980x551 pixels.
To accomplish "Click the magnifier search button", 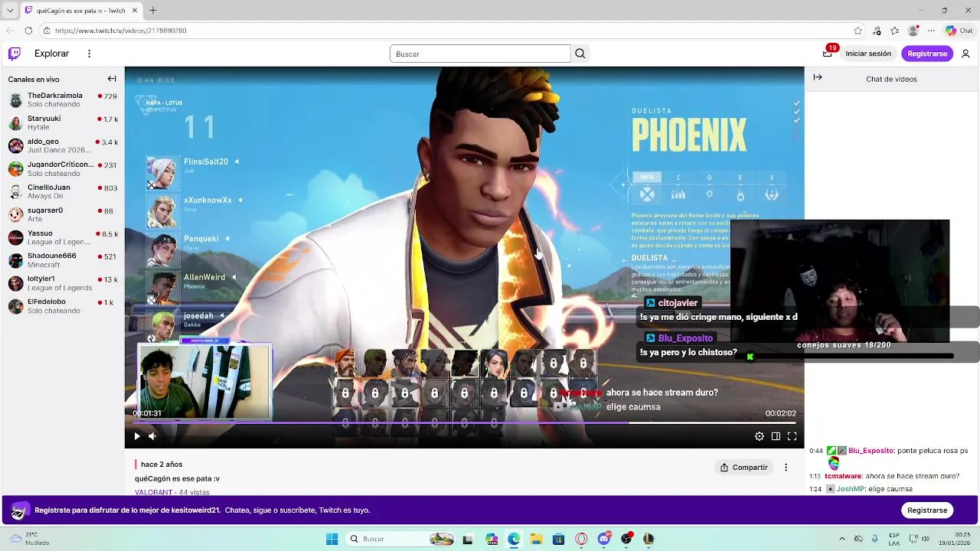I will click(x=580, y=54).
